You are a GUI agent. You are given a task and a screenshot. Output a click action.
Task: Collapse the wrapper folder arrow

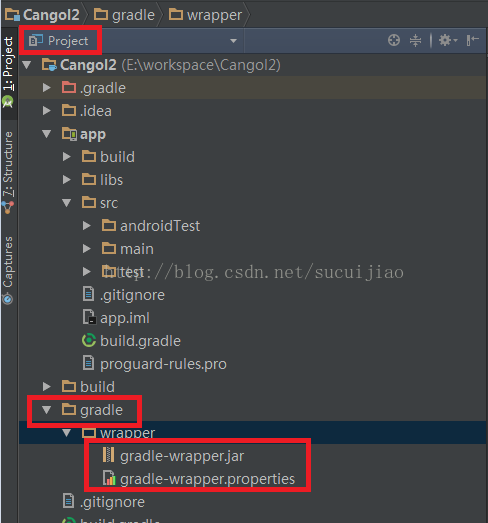pyautogui.click(x=67, y=433)
